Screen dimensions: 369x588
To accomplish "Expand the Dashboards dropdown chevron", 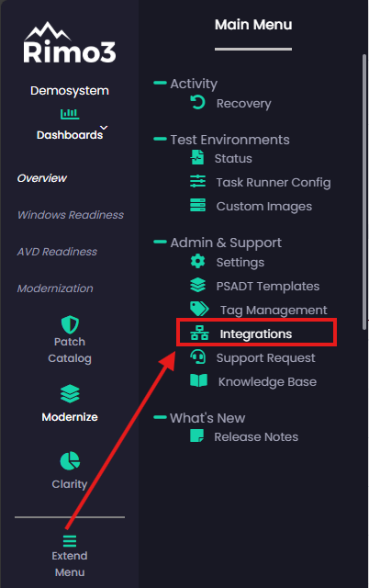I will click(104, 128).
